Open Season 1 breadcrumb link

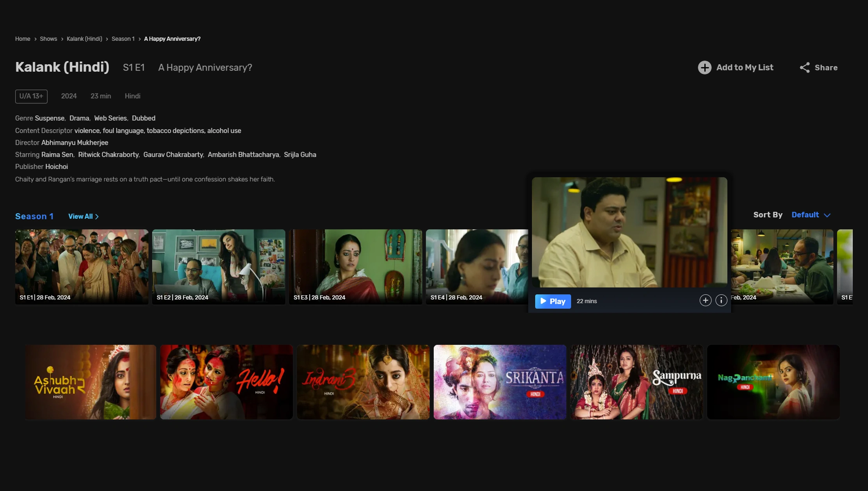(x=123, y=39)
